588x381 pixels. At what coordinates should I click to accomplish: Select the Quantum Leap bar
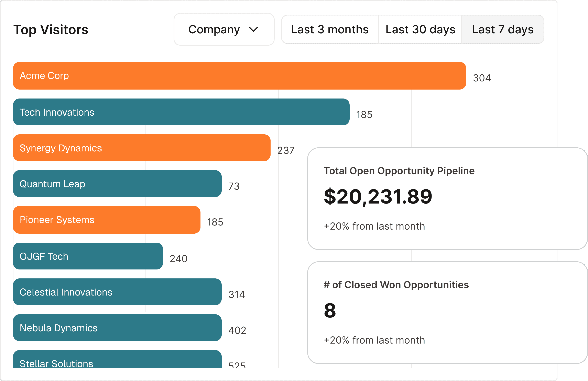tap(117, 184)
